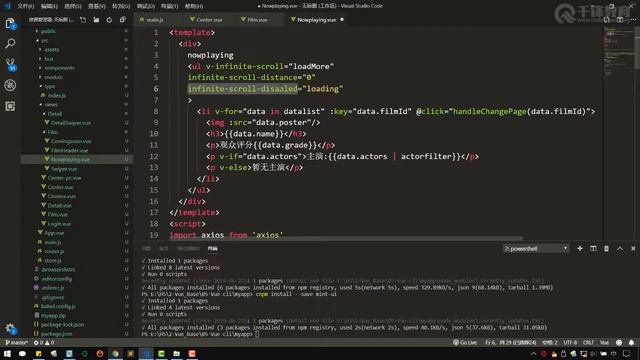Open the Manage gear menu
This screenshot has height=360, width=640.
tap(10, 329)
